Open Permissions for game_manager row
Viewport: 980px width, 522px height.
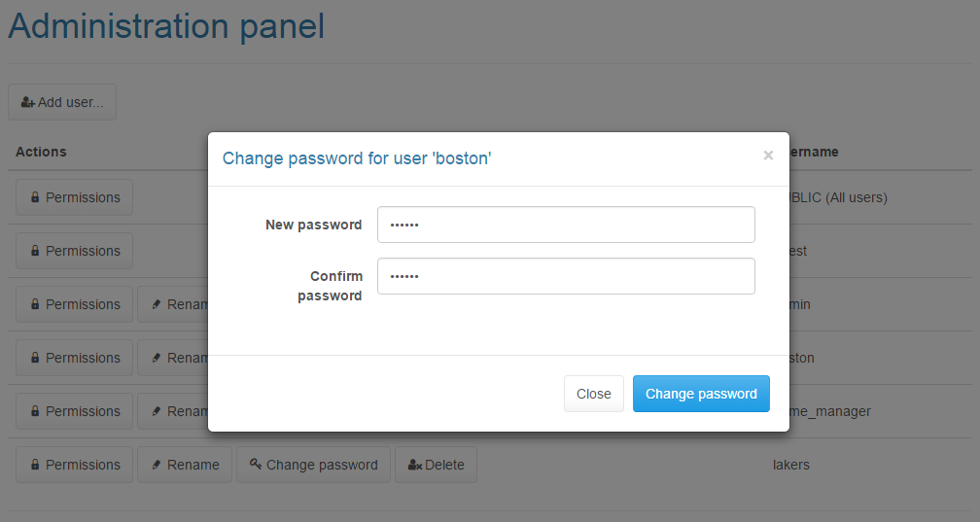74,411
